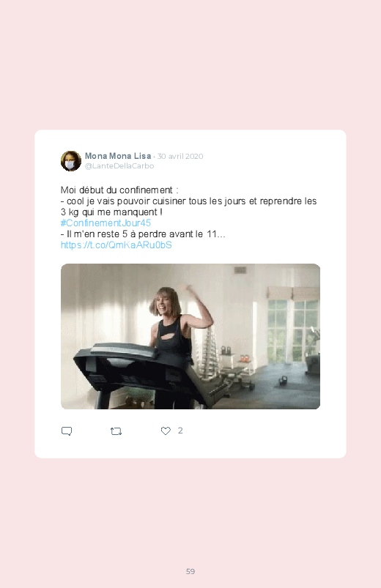Click the treadmill console in the GIF
This screenshot has width=381, height=588.
pos(116,358)
